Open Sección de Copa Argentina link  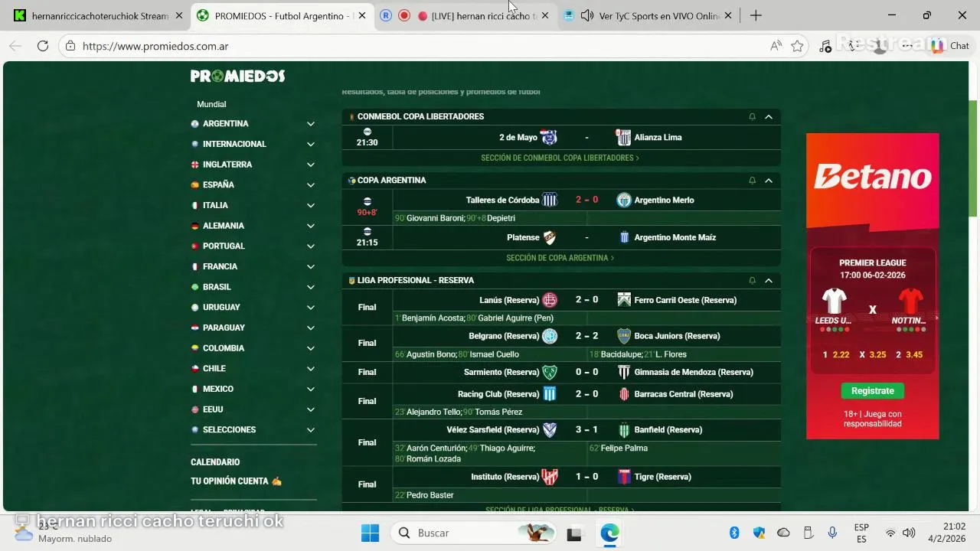point(560,258)
